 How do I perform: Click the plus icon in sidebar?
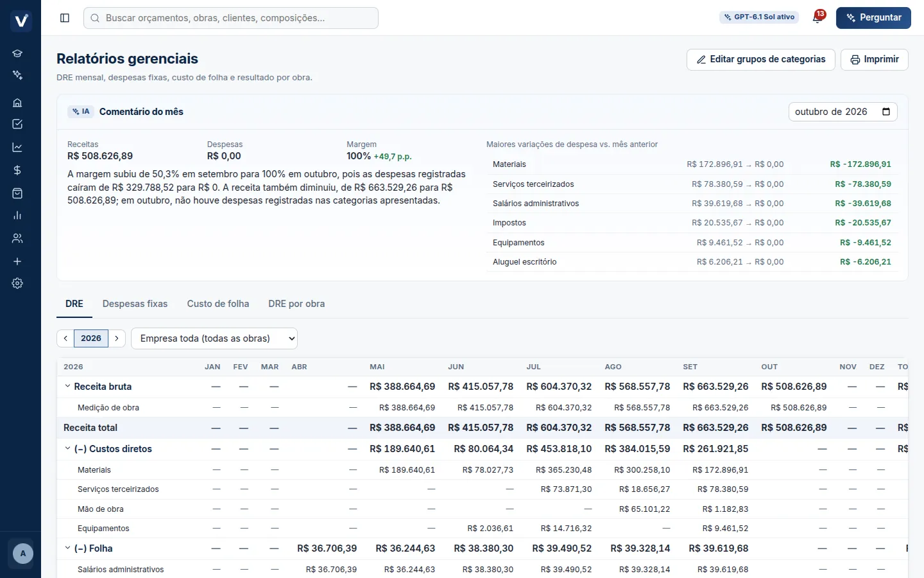point(17,261)
